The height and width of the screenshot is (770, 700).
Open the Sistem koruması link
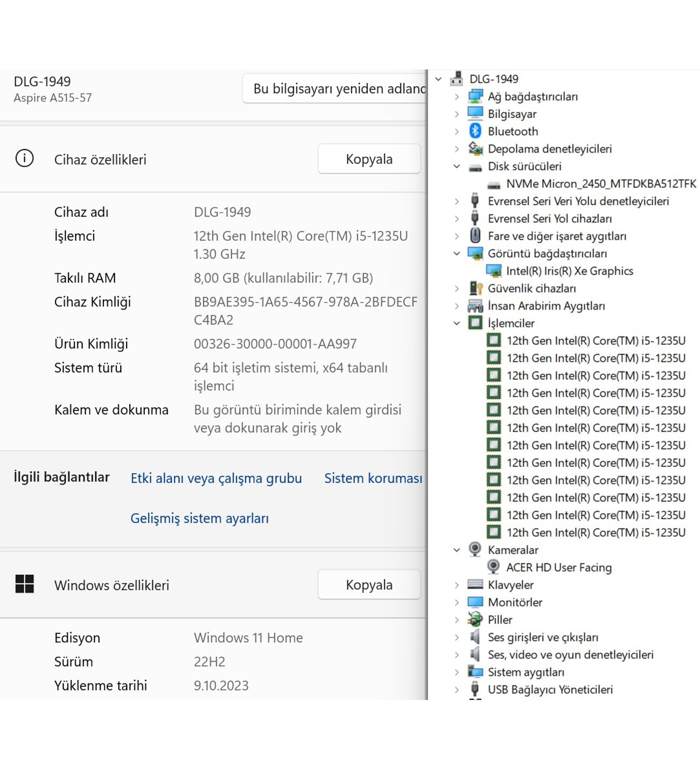click(373, 478)
